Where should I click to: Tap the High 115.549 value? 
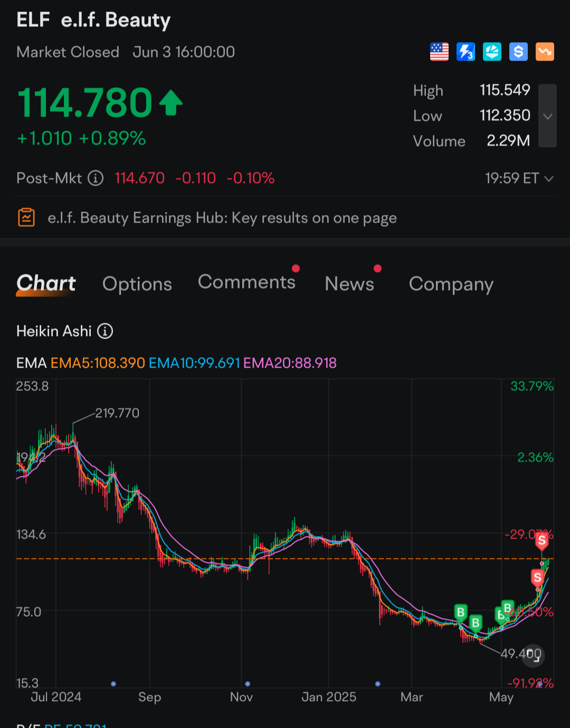pos(505,90)
